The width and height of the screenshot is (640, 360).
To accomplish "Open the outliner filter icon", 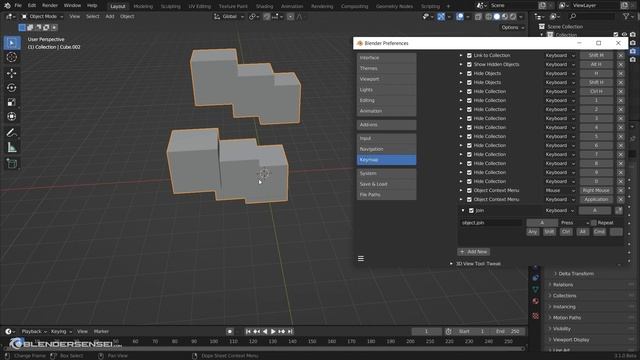I will [x=626, y=16].
